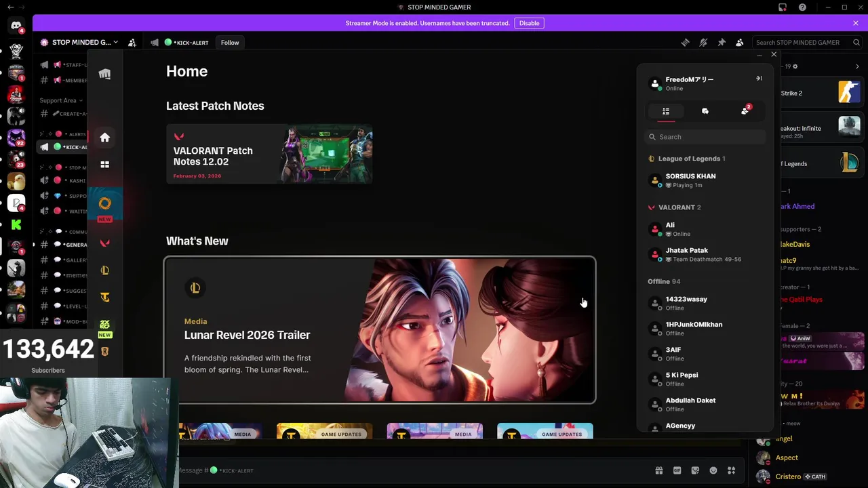Open server icon with 92 badge
This screenshot has width=868, height=488.
(16, 138)
